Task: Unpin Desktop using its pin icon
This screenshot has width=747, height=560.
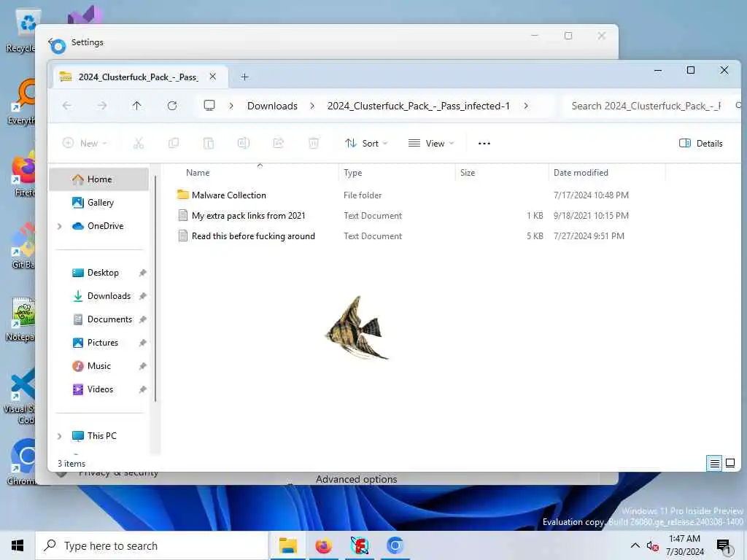Action: pyautogui.click(x=142, y=273)
